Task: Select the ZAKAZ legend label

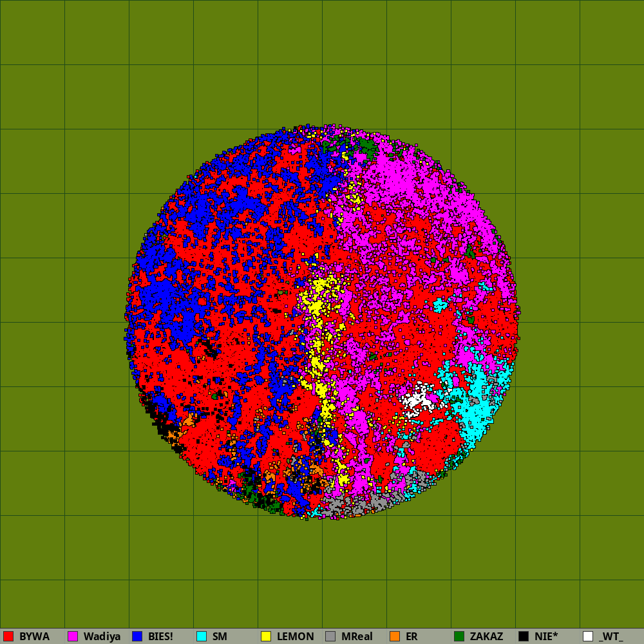Action: (486, 636)
